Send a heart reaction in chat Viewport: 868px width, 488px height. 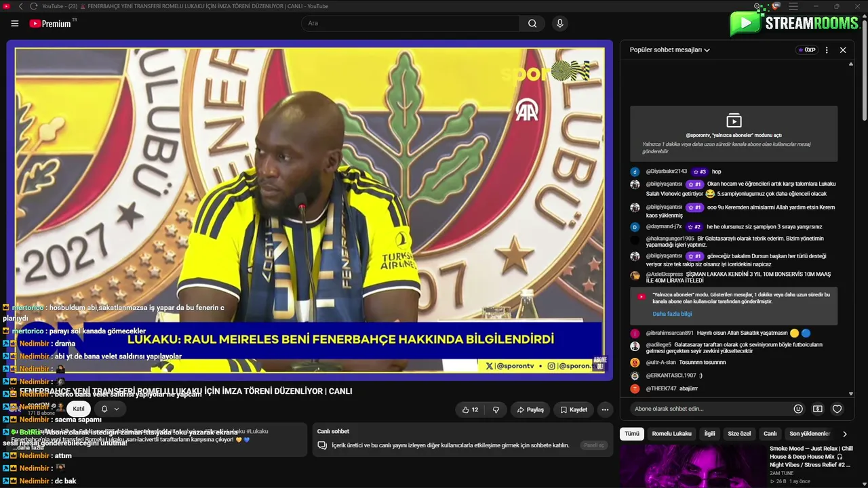point(837,409)
